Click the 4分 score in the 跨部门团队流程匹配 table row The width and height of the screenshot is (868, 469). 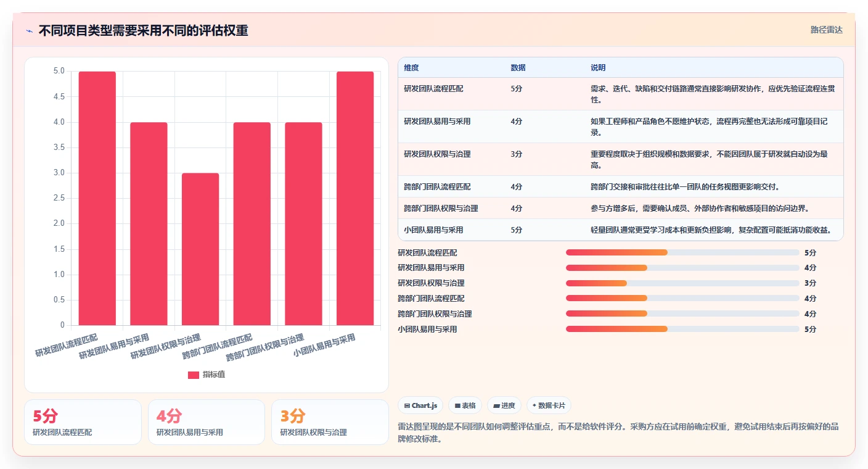[517, 187]
